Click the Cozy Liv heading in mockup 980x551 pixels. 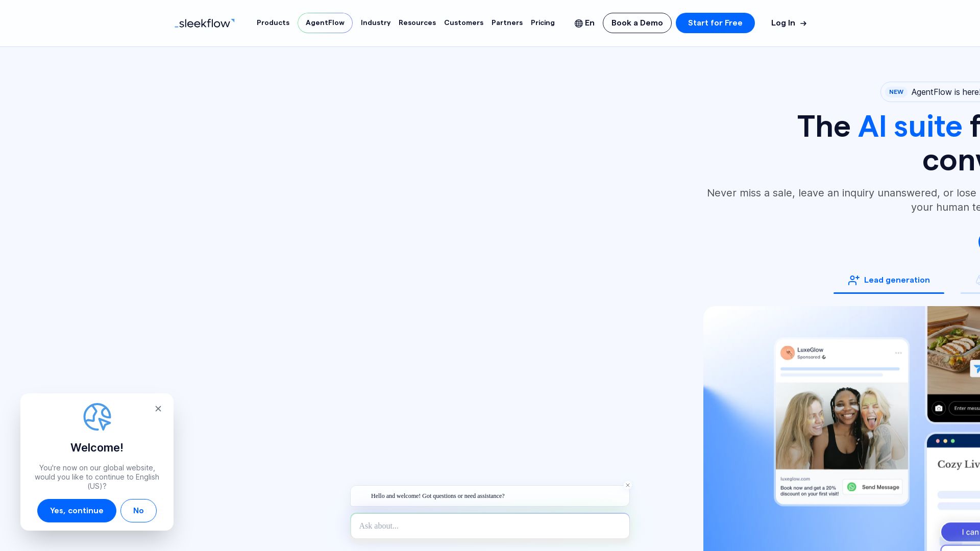pyautogui.click(x=959, y=464)
